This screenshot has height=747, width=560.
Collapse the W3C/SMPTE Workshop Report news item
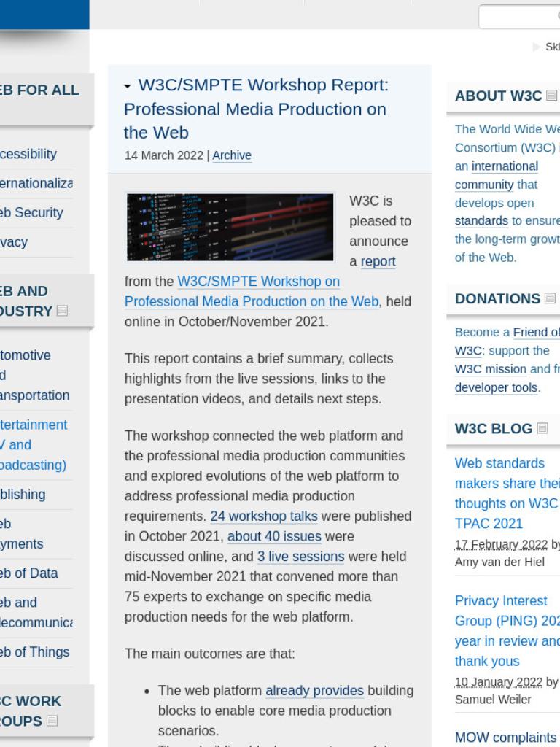(127, 86)
